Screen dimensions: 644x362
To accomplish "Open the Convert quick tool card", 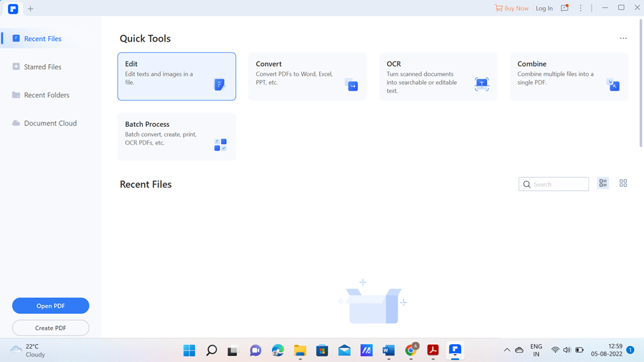I will 307,77.
